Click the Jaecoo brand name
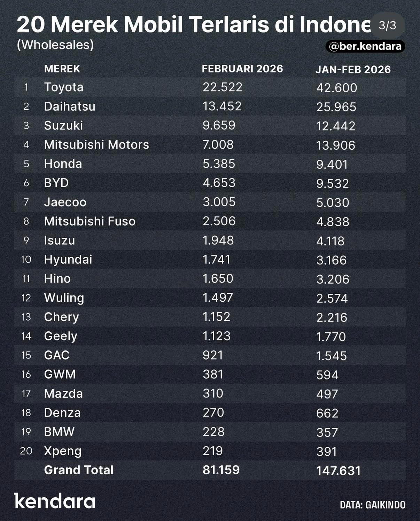This screenshot has width=420, height=521. coord(65,202)
